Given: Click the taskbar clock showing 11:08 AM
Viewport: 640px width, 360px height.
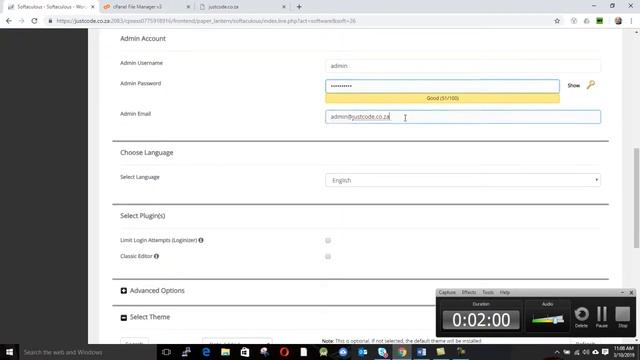Looking at the screenshot, I should [624, 352].
